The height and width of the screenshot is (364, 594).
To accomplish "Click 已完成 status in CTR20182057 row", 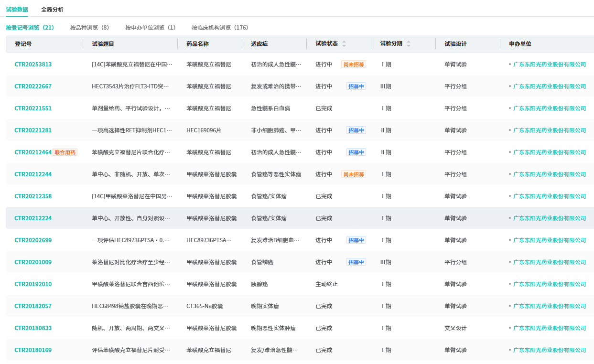I will [x=324, y=306].
